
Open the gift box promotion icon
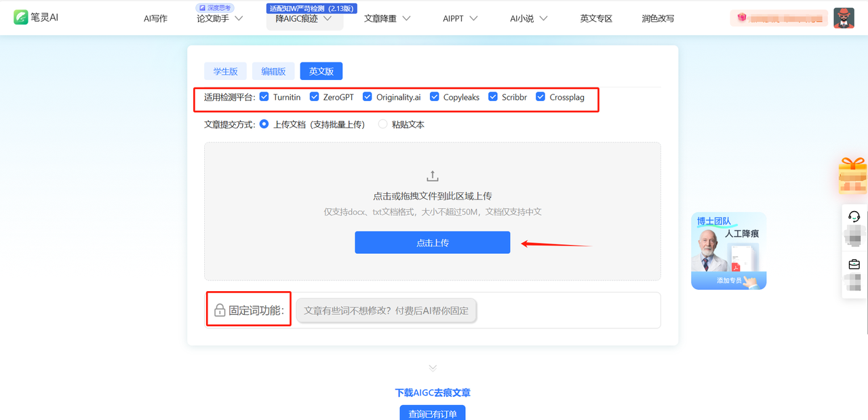click(852, 174)
